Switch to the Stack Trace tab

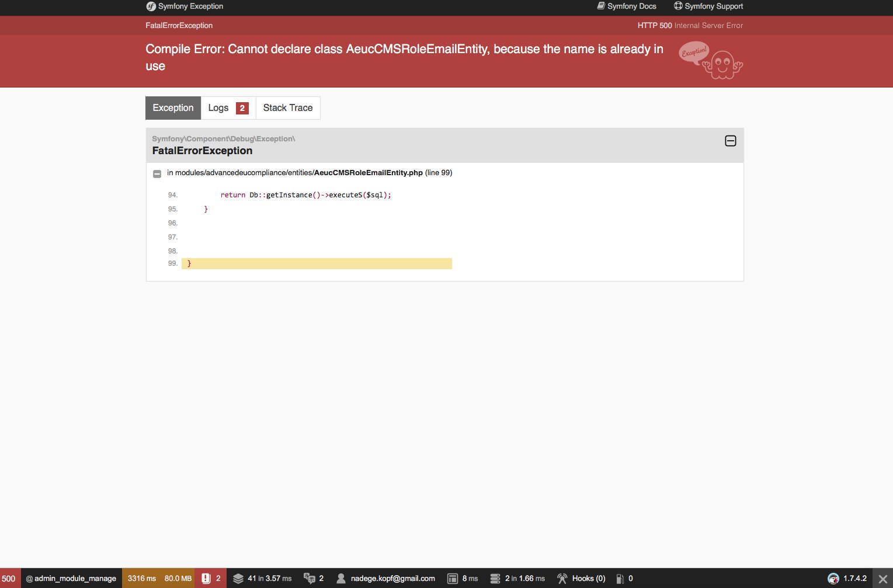[288, 108]
